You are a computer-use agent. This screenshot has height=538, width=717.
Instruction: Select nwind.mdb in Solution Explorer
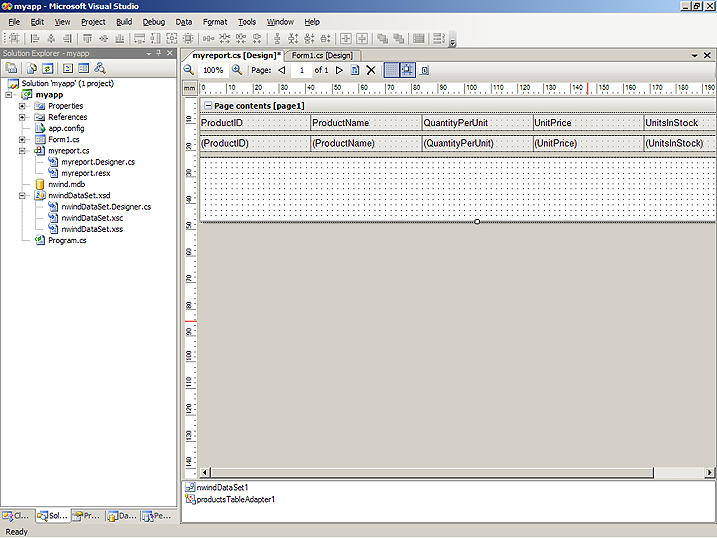[x=66, y=184]
